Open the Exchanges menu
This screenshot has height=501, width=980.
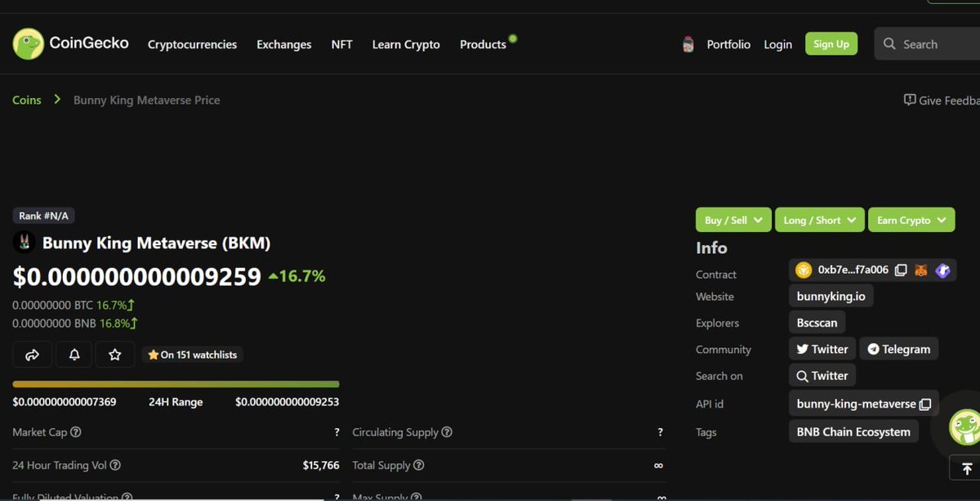point(284,44)
